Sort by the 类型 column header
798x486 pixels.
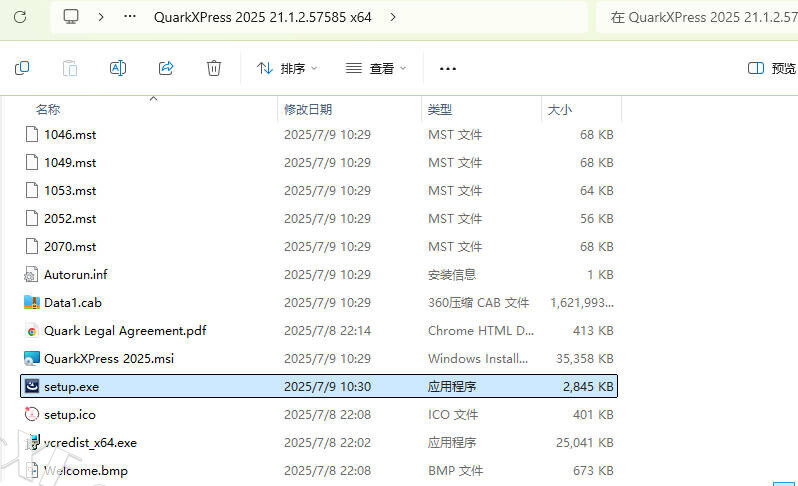[440, 109]
